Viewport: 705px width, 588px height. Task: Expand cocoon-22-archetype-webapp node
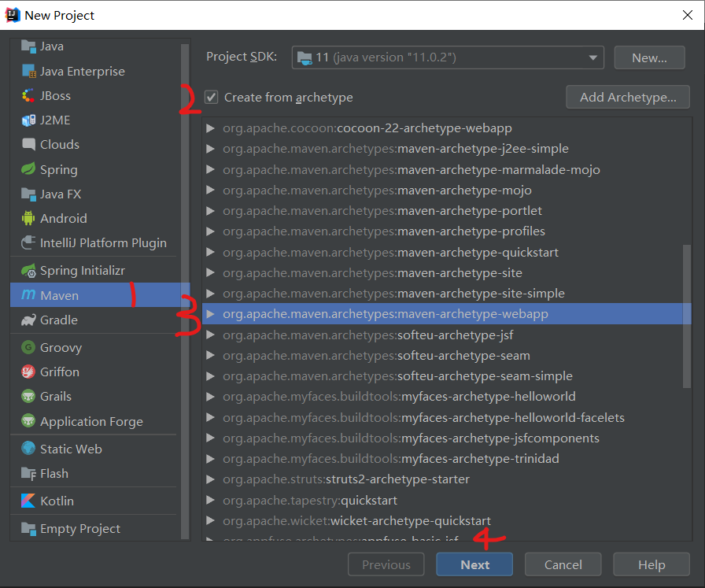[x=210, y=128]
